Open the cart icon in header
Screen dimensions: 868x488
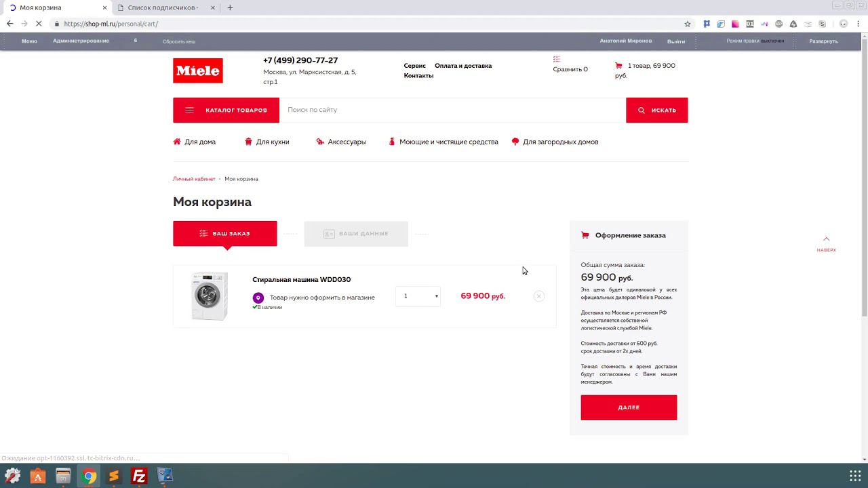click(x=618, y=66)
